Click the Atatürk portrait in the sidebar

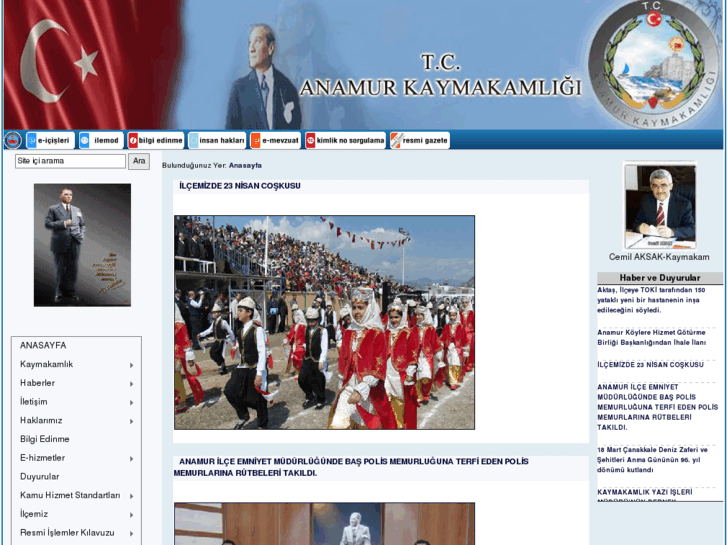tap(82, 245)
